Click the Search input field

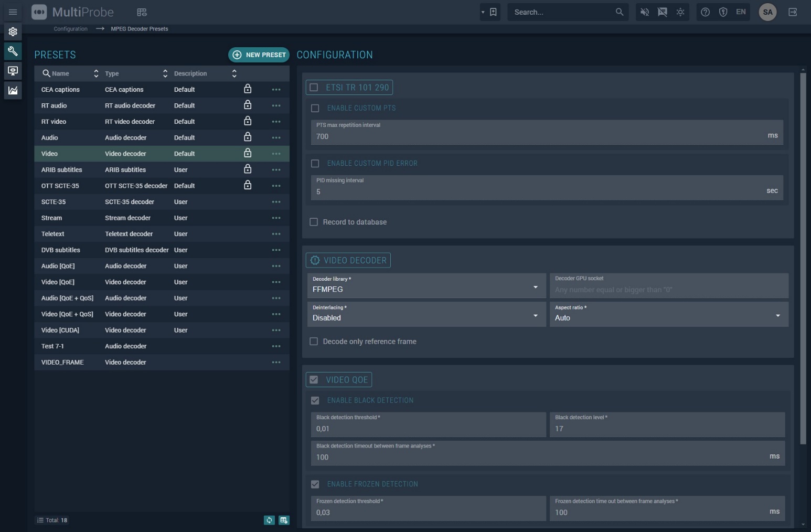pyautogui.click(x=561, y=12)
